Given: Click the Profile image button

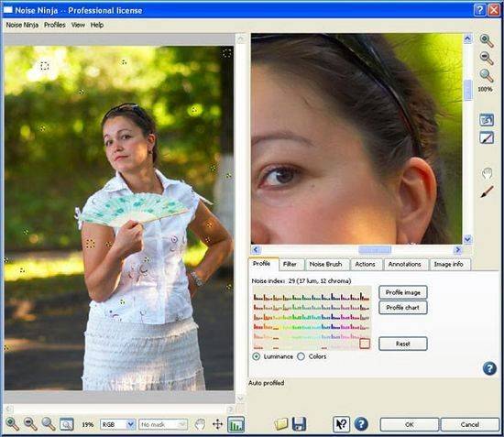Looking at the screenshot, I should 403,292.
